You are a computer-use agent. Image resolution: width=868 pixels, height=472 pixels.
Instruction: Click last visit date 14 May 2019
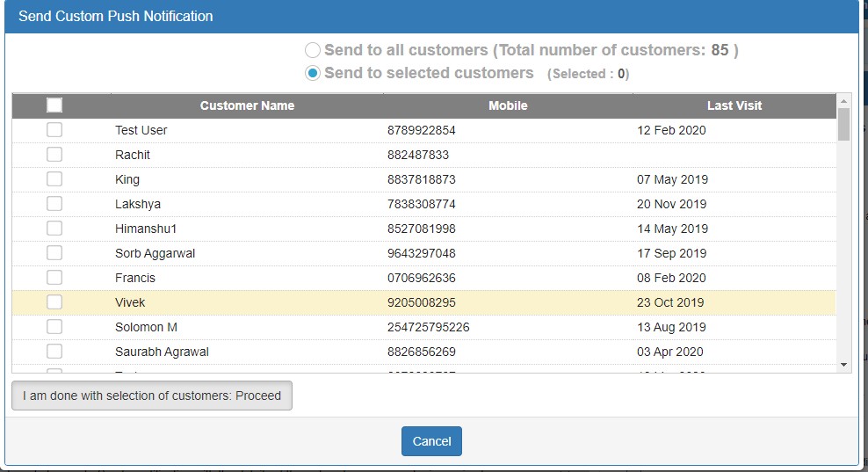[x=672, y=229]
